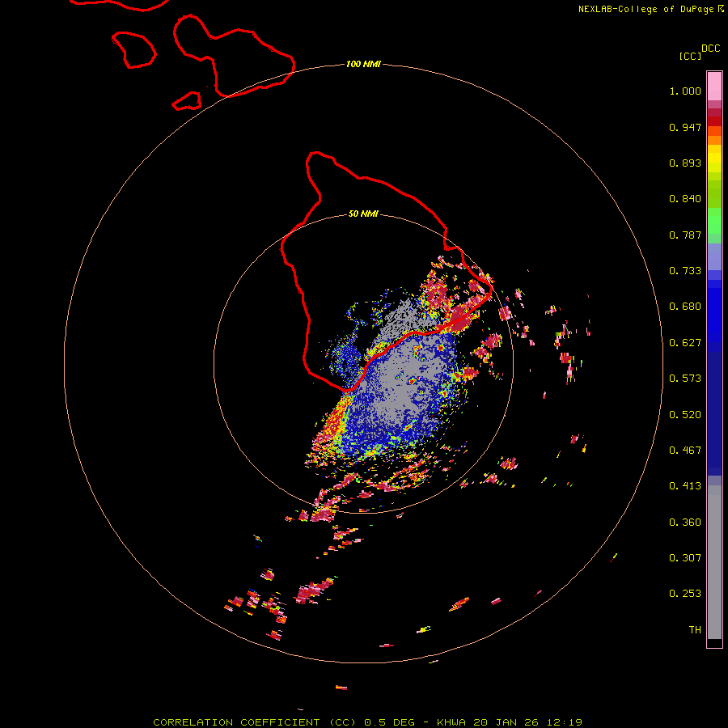Click the pink color band beside 1.000
Viewport: 728px width, 728px height.
click(714, 87)
